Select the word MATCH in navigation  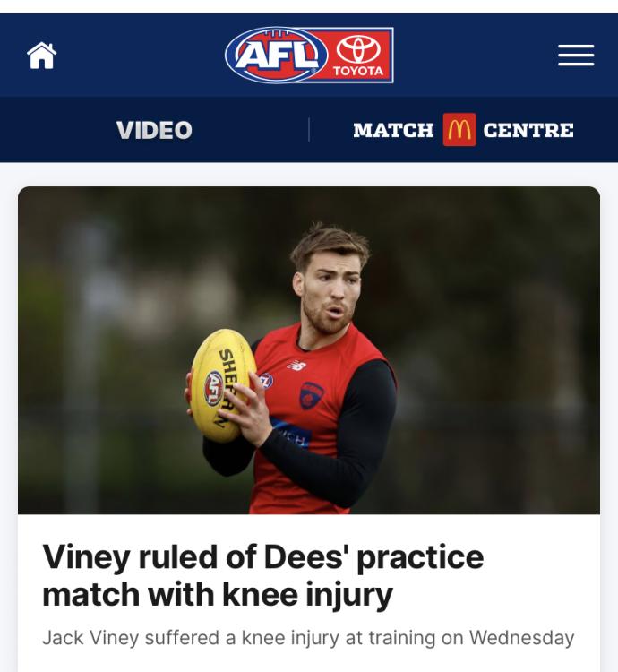tap(393, 130)
